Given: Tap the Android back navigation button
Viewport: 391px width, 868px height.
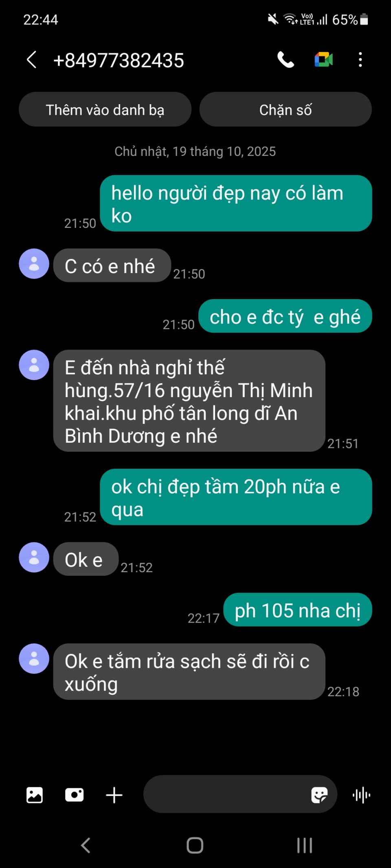Looking at the screenshot, I should point(86,845).
